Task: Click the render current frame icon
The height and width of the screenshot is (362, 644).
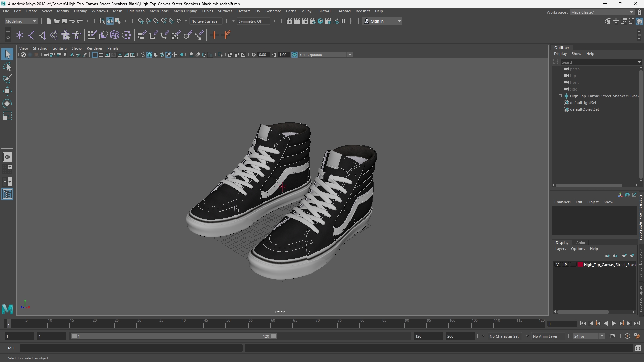Action: tap(297, 21)
